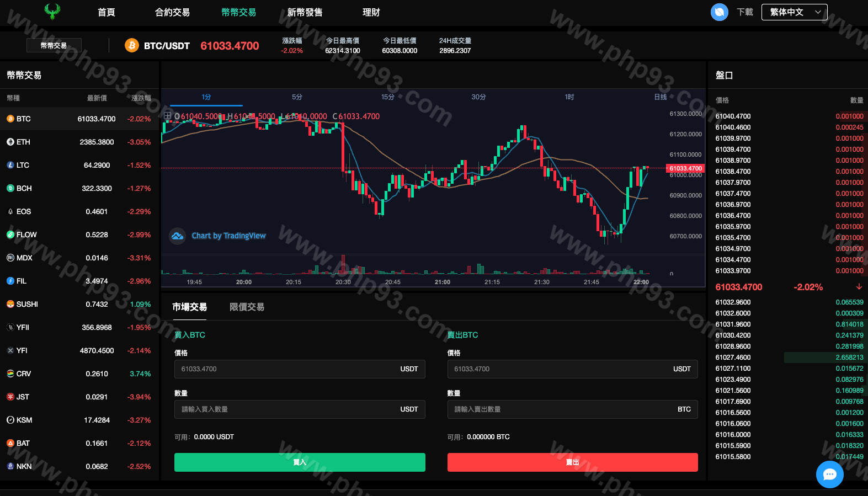Click the Bitcoin icon next to BTC/USDT
The height and width of the screenshot is (496, 868).
(131, 46)
